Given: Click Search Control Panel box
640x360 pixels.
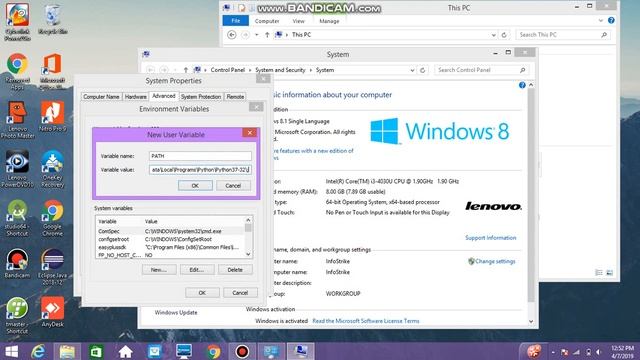Looking at the screenshot, I should point(481,70).
